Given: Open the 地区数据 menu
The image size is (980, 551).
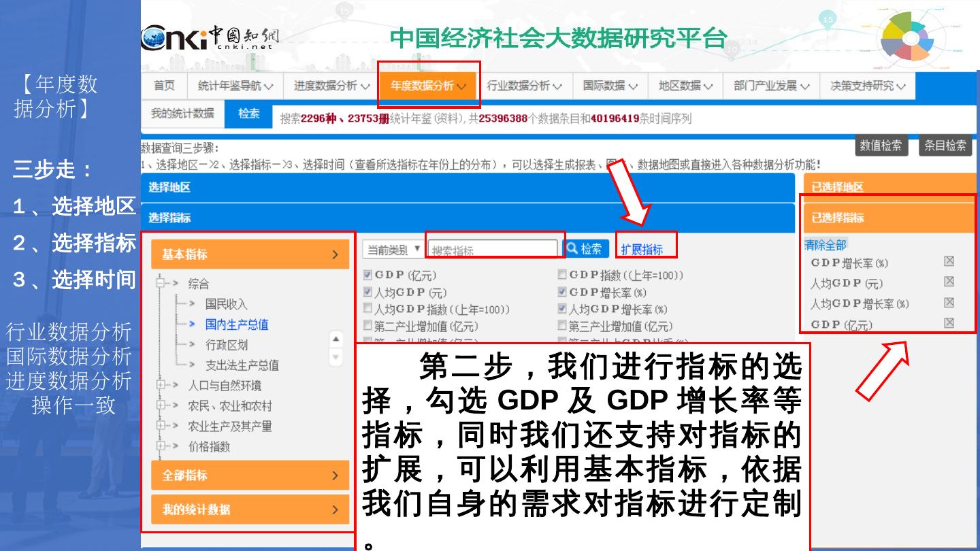Looking at the screenshot, I should pos(685,86).
